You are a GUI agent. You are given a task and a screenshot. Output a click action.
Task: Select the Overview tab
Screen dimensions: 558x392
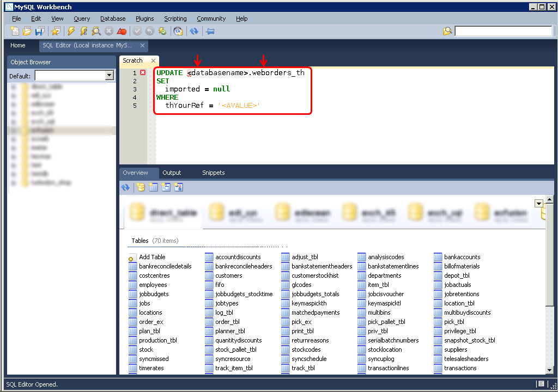tap(135, 173)
